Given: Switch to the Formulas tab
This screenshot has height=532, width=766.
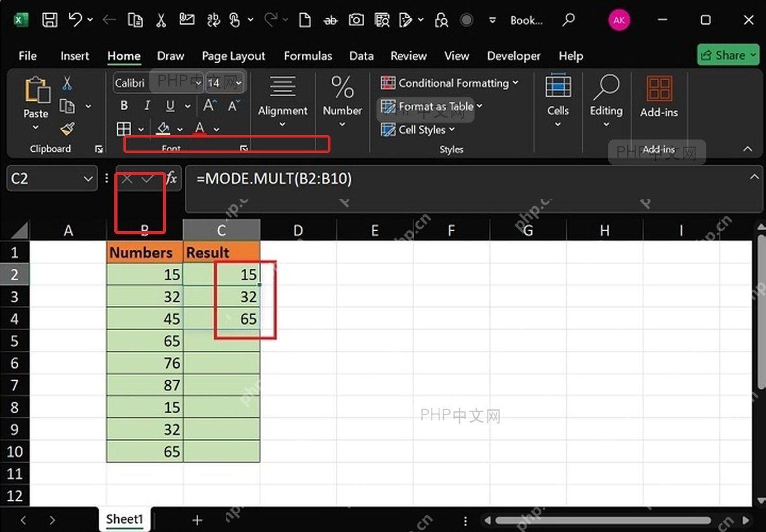Looking at the screenshot, I should tap(308, 56).
